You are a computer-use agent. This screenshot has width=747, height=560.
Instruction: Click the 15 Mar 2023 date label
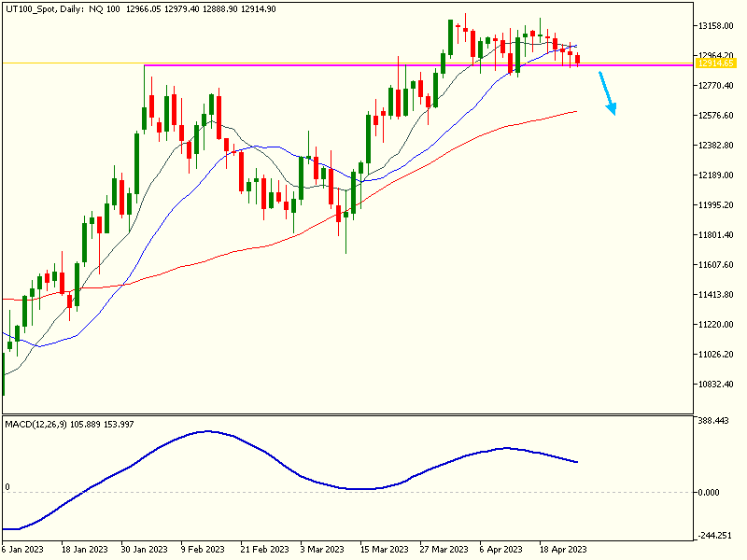[x=383, y=550]
